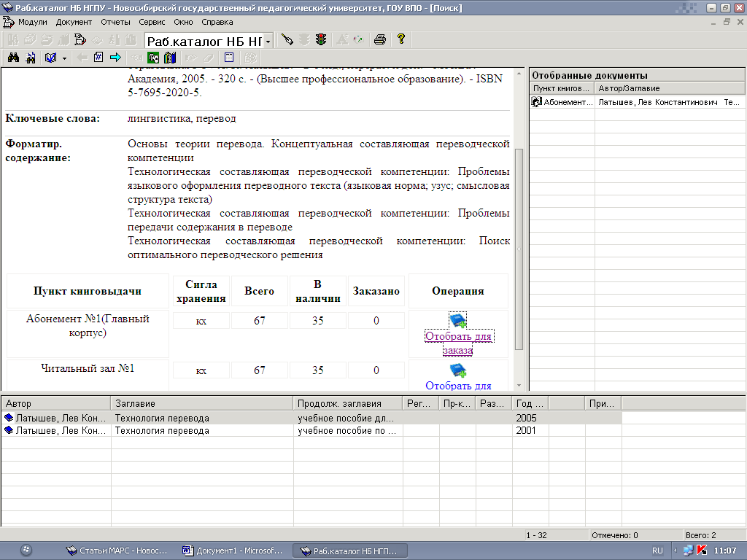Click the year cell 2005
This screenshot has height=560, width=747.
tap(526, 418)
